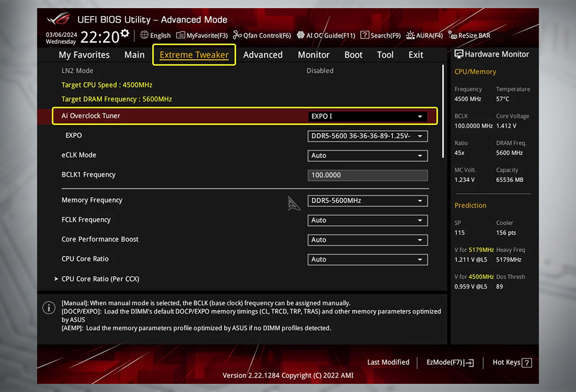576x392 pixels.
Task: View Last Modified changes
Action: [388, 363]
